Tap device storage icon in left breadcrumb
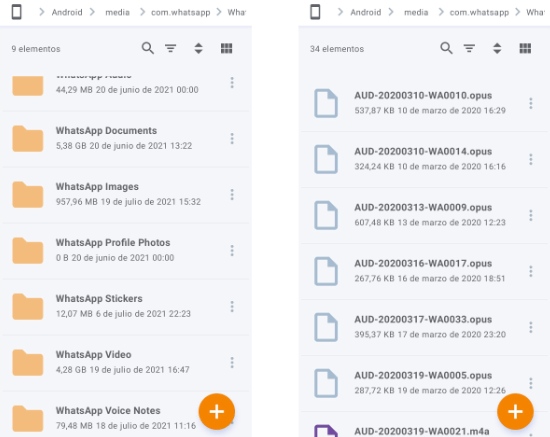The height and width of the screenshot is (437, 550). (16, 12)
